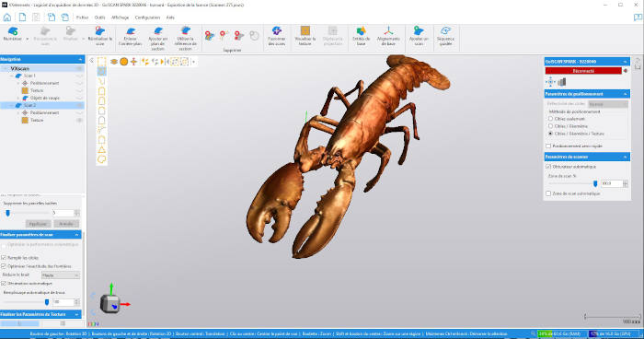
Task: Open the Aide menu
Action: point(170,18)
